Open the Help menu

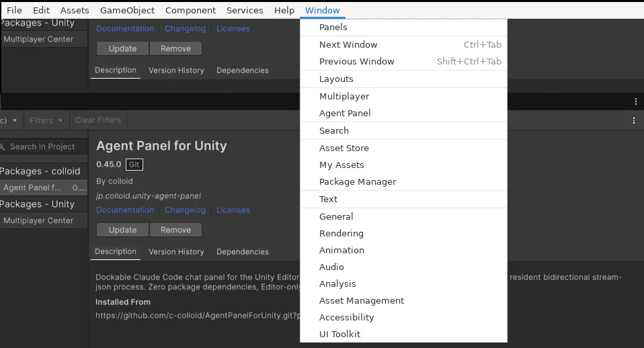click(x=284, y=10)
